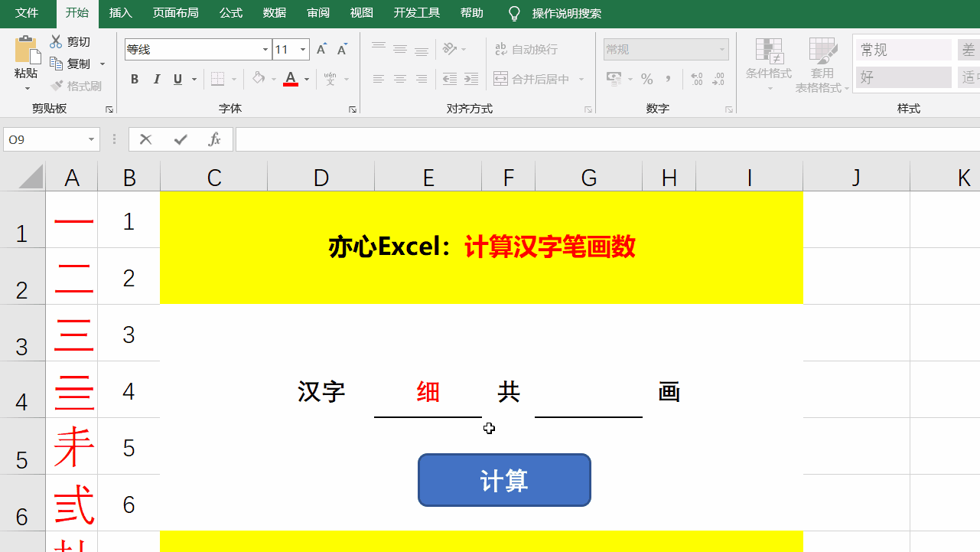Apply the red font color A
The height and width of the screenshot is (552, 980).
291,79
